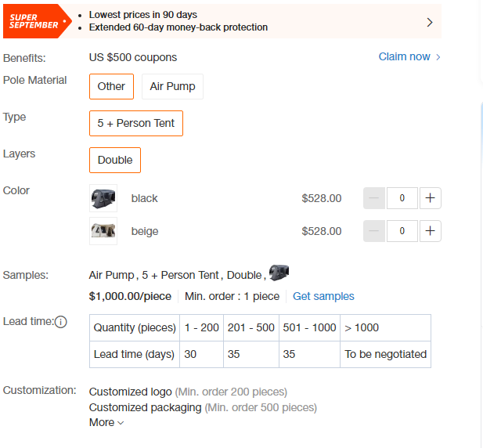
Task: Decrease beige tent quantity with minus
Action: tap(374, 231)
